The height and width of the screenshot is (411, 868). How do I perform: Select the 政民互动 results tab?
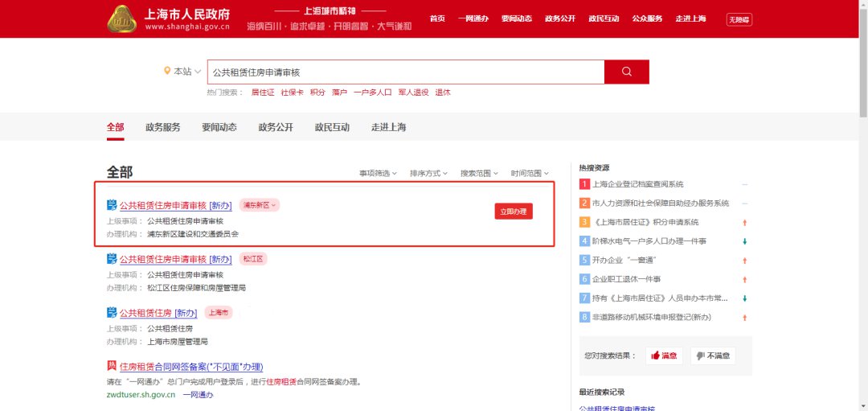click(x=332, y=127)
